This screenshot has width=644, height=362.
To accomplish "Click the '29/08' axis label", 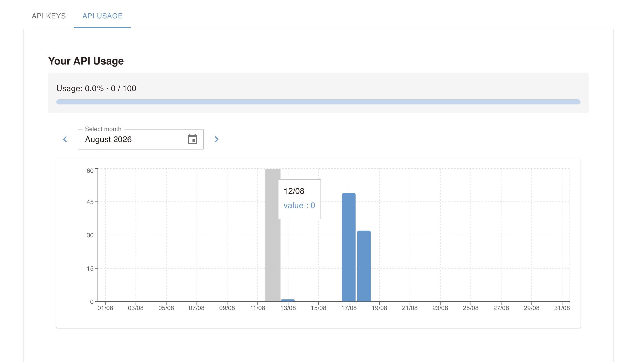I will (x=531, y=308).
